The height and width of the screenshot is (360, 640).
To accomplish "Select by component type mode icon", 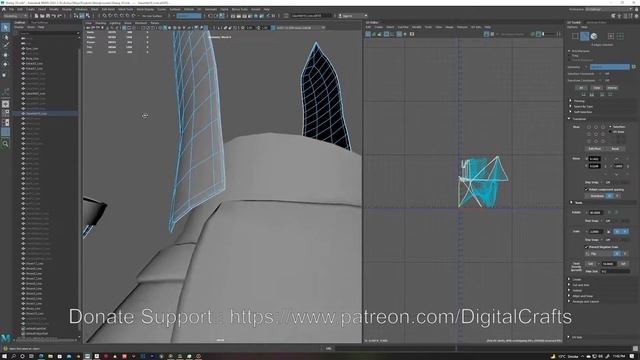I will click(87, 16).
